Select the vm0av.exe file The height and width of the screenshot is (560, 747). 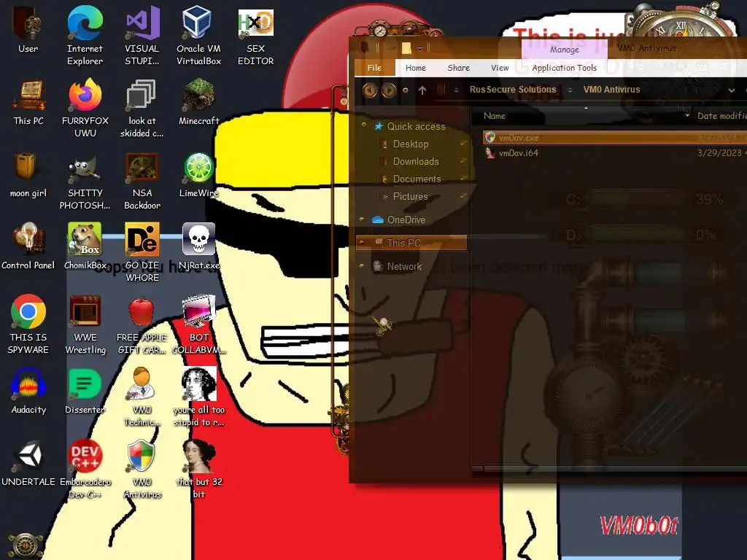click(x=614, y=138)
